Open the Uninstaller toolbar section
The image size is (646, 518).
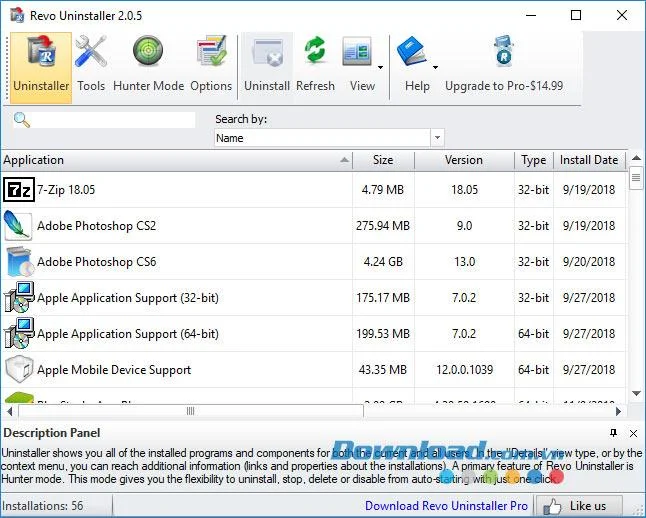41,68
